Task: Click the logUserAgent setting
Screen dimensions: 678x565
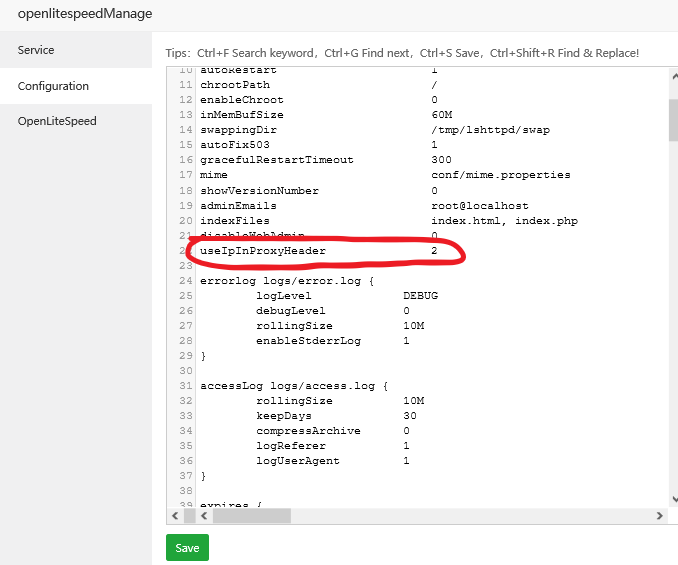Action: [x=297, y=461]
